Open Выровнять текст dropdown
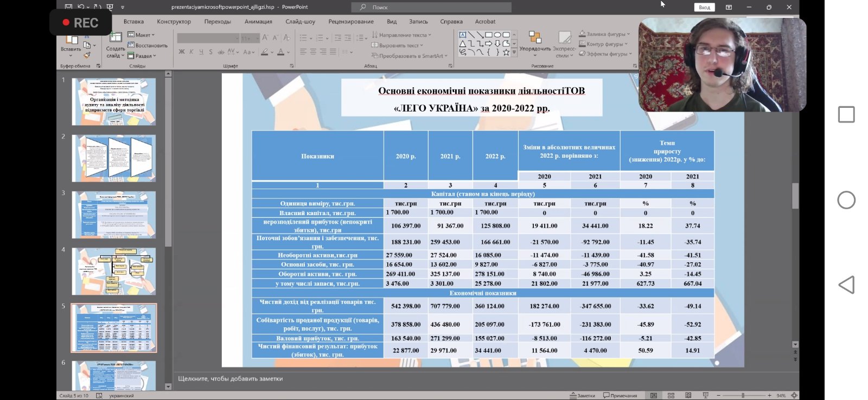Viewport: 868px width, 400px height. coord(397,46)
